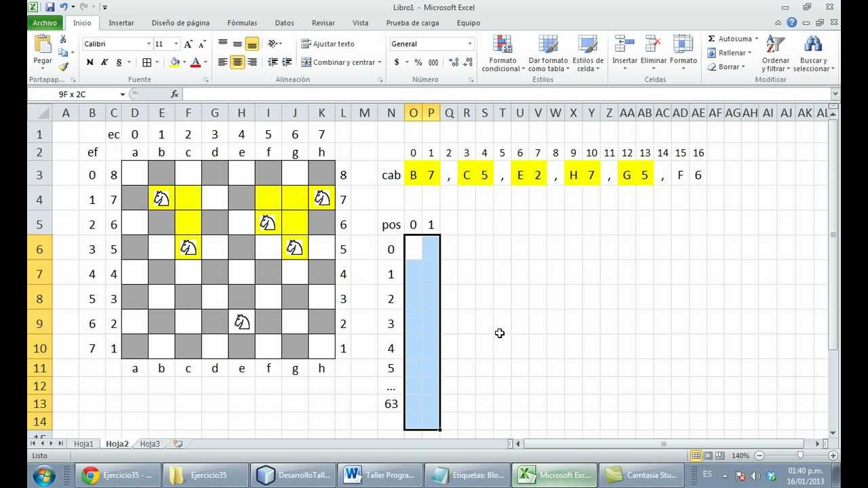Open the text orientation options
The image size is (868, 488).
tap(275, 44)
